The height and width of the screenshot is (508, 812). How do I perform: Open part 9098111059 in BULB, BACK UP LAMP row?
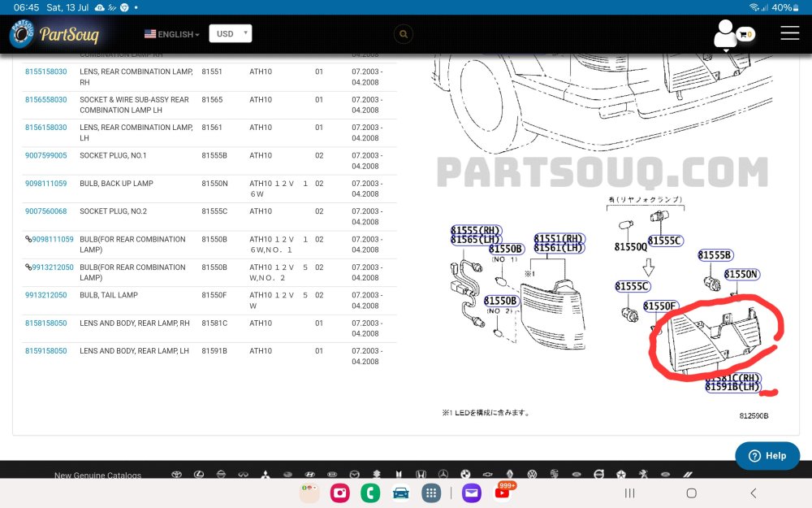[46, 184]
